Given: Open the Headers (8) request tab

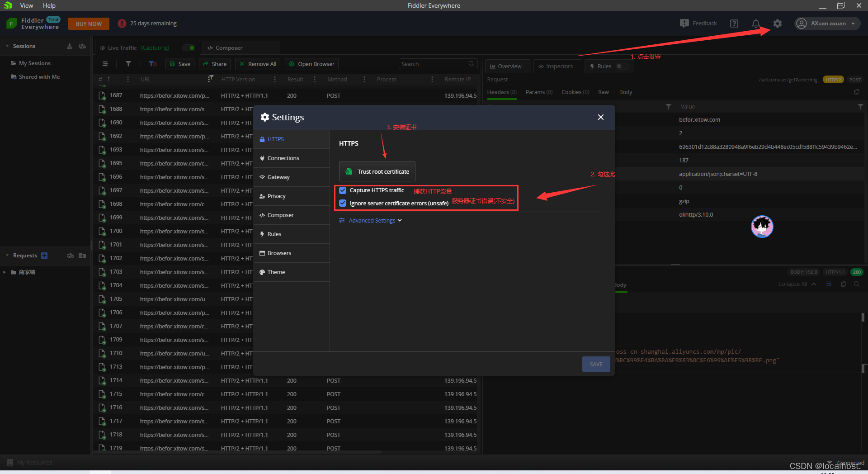Looking at the screenshot, I should [501, 92].
